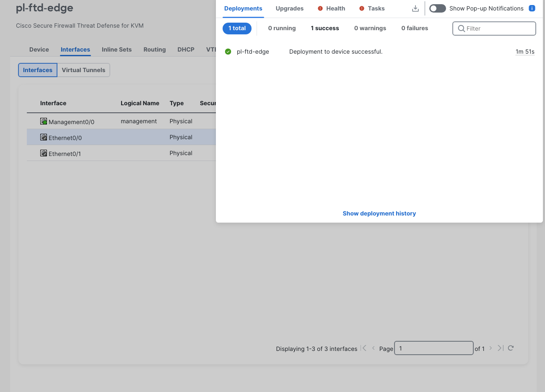Go to next page of interfaces
This screenshot has width=545, height=392.
coord(490,348)
